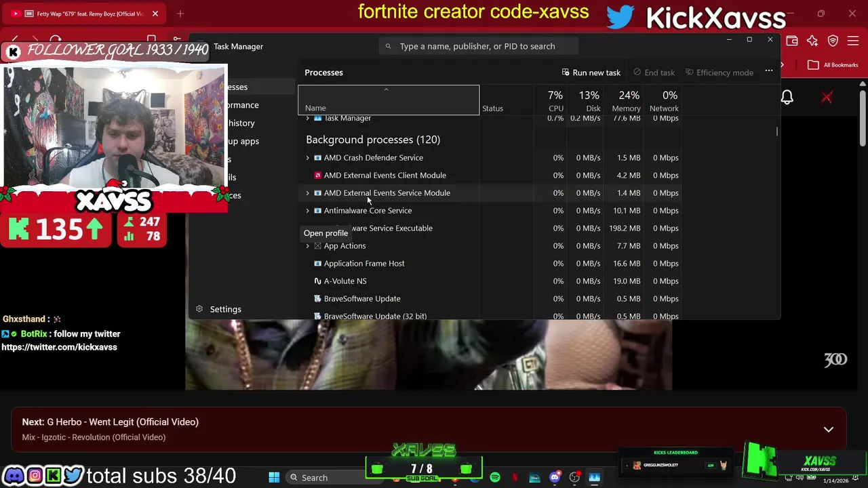Select BraveSoftware Update (32 bit) row
Viewport: 868px width, 488px height.
coord(490,315)
